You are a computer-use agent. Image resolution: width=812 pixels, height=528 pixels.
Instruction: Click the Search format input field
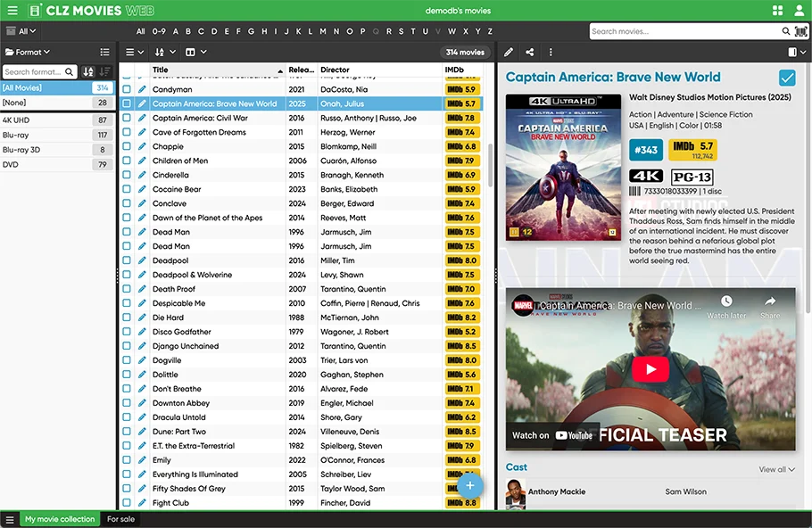click(34, 72)
